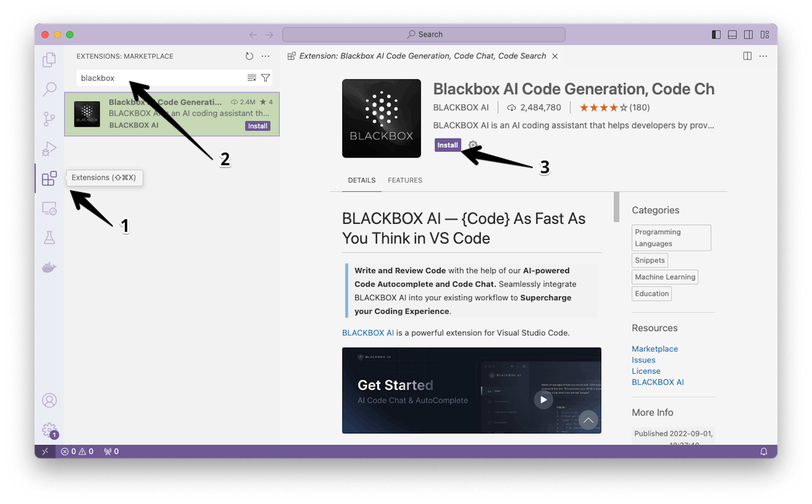The height and width of the screenshot is (504, 812).
Task: Open Run and Debug view
Action: (x=49, y=149)
